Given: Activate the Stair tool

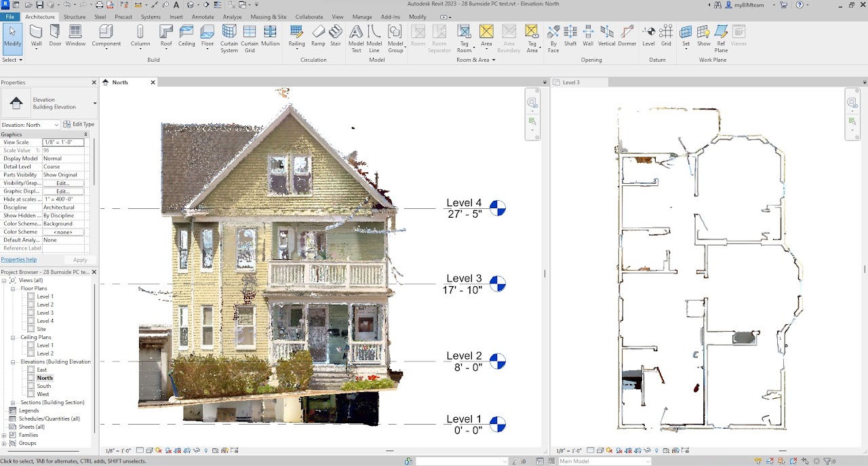Looking at the screenshot, I should tap(336, 35).
